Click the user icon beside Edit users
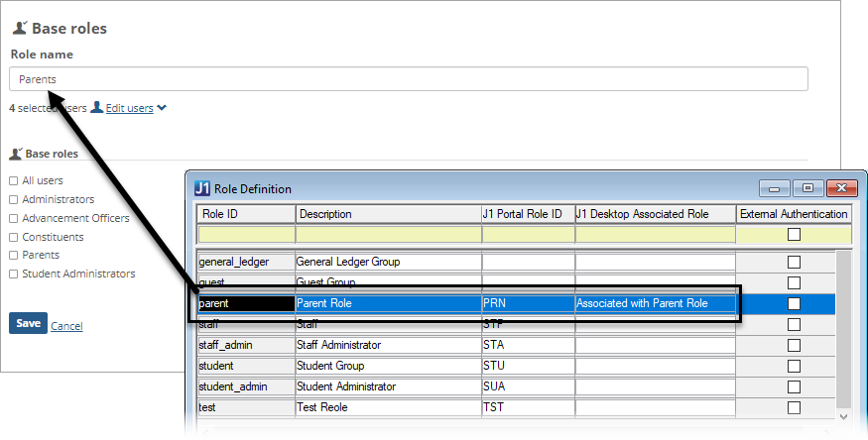Viewport: 868px width, 440px height. tap(96, 108)
